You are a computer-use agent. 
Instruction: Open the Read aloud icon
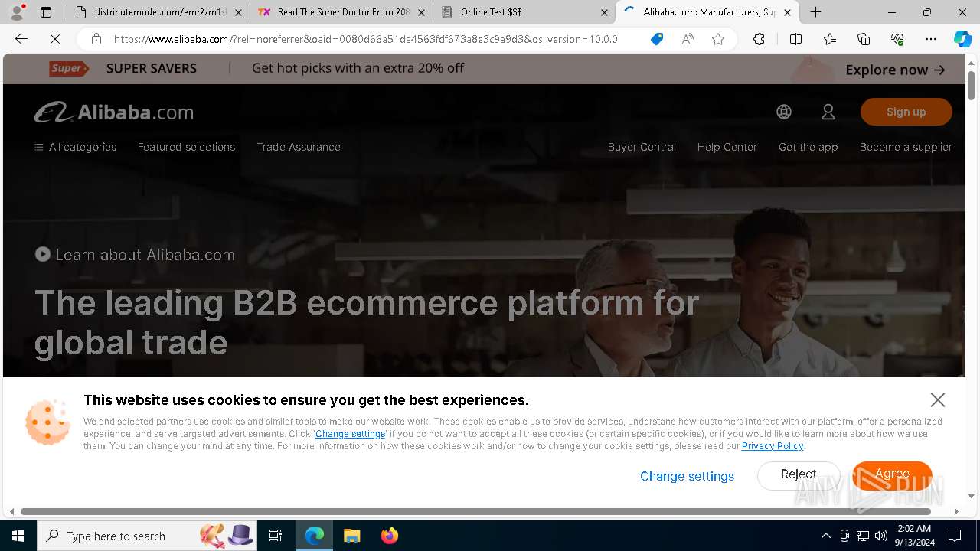tap(688, 39)
